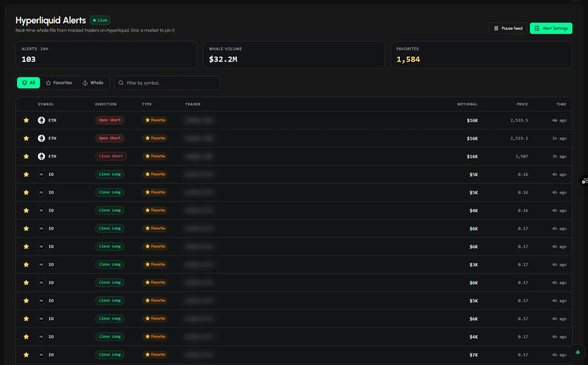The height and width of the screenshot is (365, 588).
Task: Pause the live alert feed
Action: tap(508, 28)
